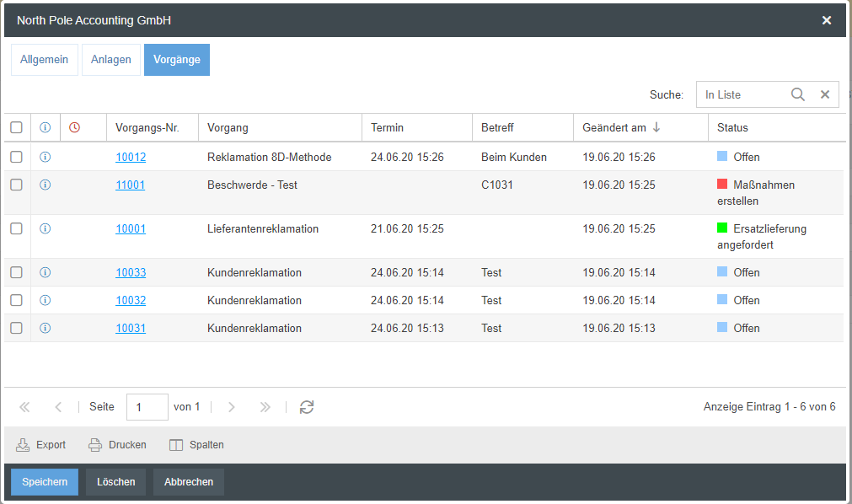
Task: Open info icon for row 10033
Action: coord(46,272)
